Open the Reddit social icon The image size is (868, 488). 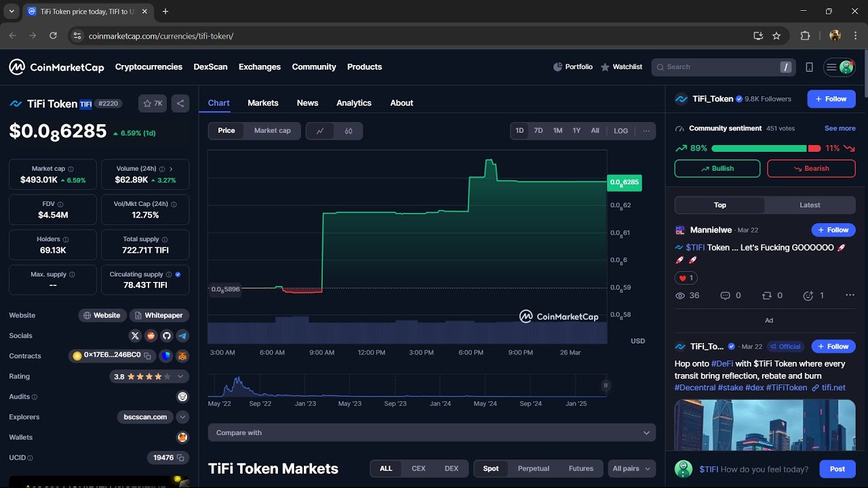[x=151, y=335]
